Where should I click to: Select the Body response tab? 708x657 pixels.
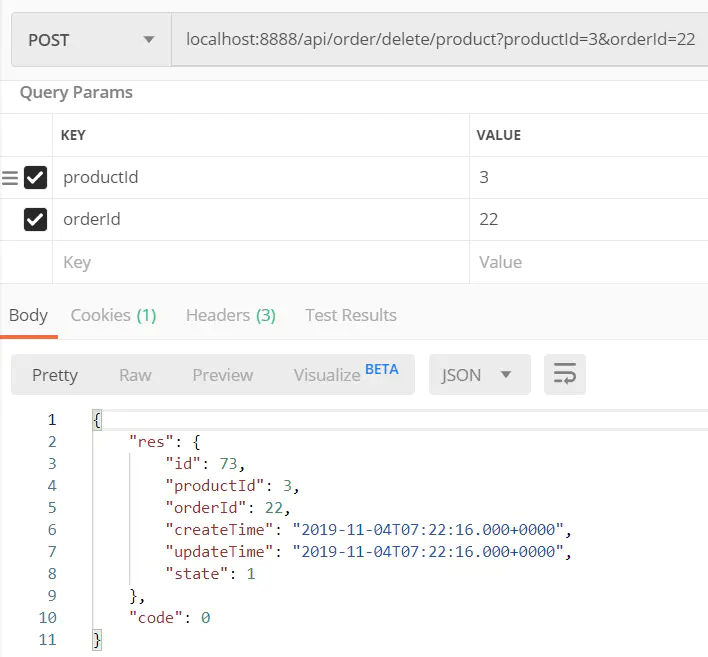click(x=28, y=315)
